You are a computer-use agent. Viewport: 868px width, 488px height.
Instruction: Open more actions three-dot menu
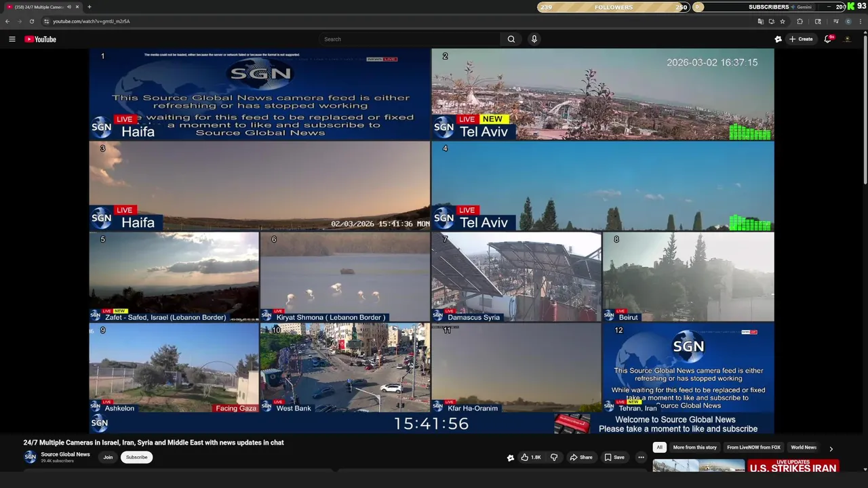coord(641,457)
